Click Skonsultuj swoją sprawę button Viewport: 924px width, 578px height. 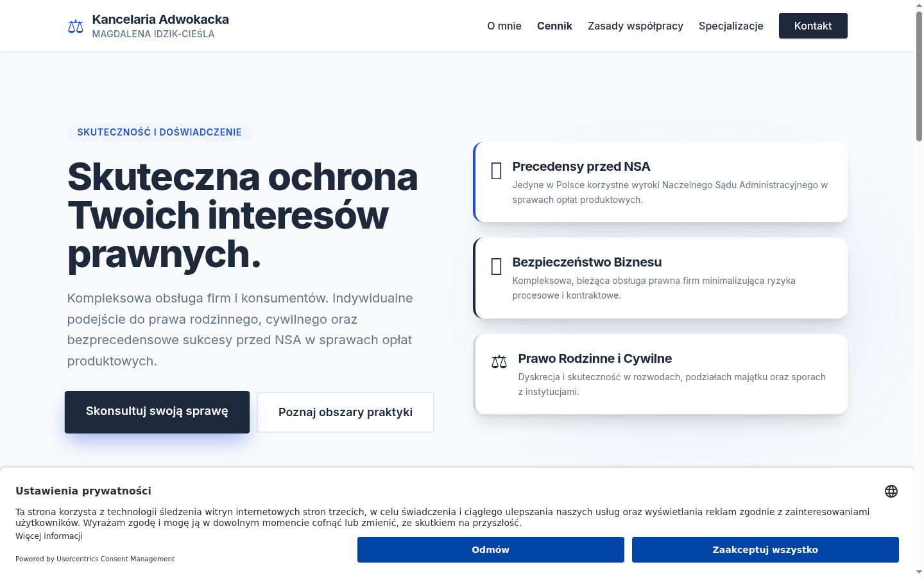[x=157, y=412]
